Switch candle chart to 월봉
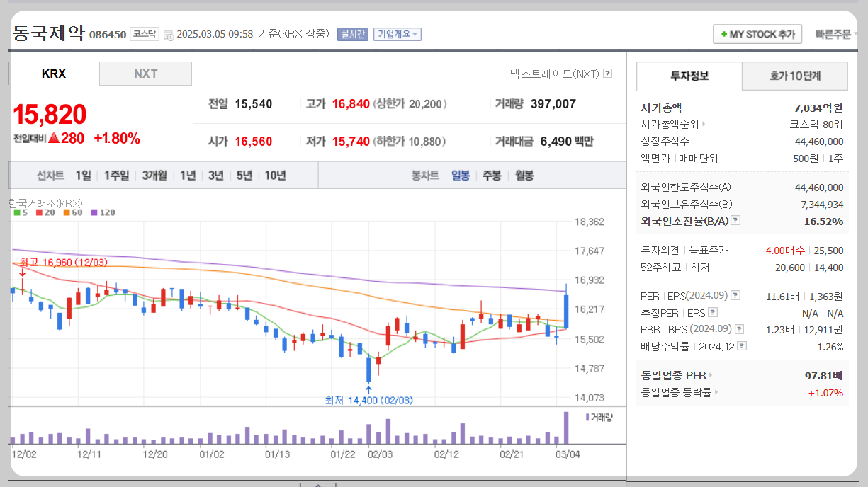Screen dimensions: 868x487 [524, 176]
